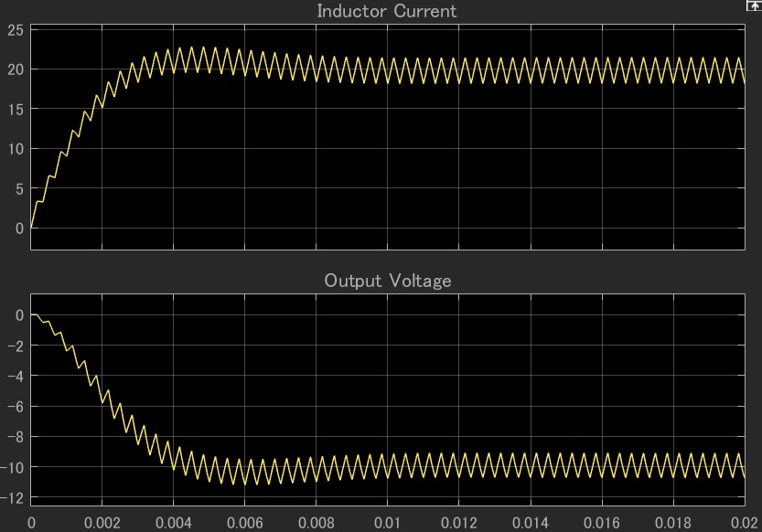Viewport: 762px width, 532px height.
Task: Click the 25 tick label on Inductor Current axis
Action: [x=16, y=30]
